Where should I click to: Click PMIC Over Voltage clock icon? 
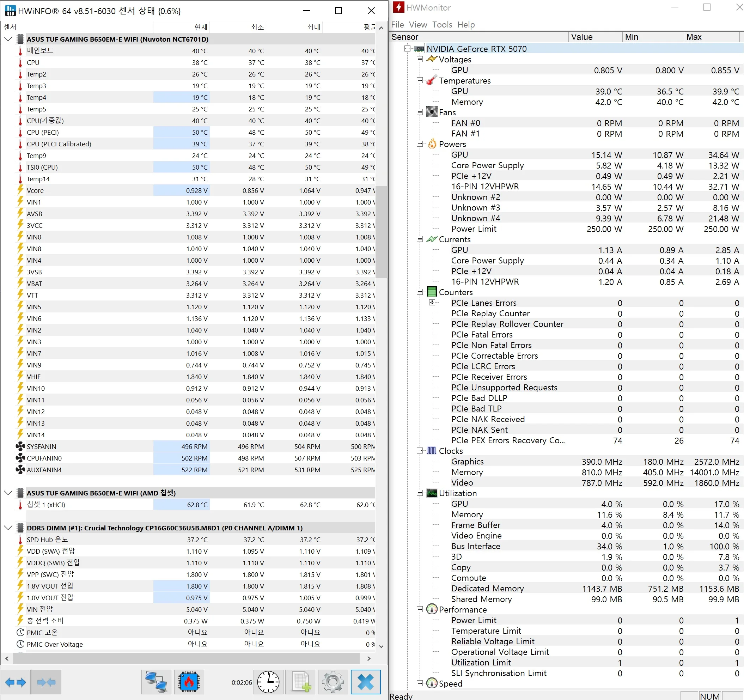pos(20,644)
